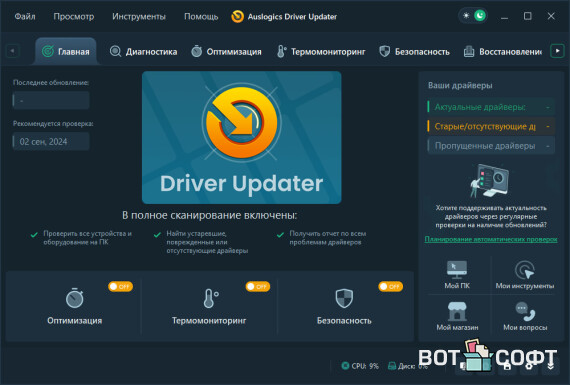Switch to the Термомониторинг tab
Image resolution: width=570 pixels, height=385 pixels.
321,52
